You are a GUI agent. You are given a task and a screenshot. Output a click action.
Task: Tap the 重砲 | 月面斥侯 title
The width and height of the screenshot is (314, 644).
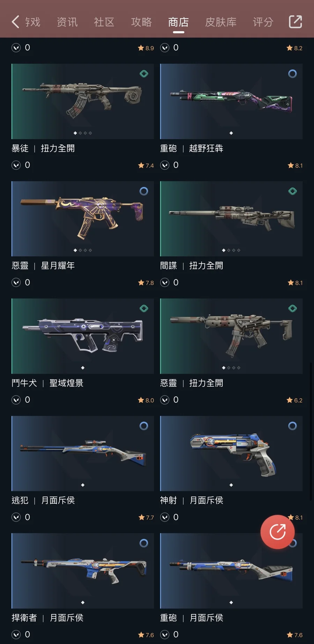pyautogui.click(x=192, y=618)
